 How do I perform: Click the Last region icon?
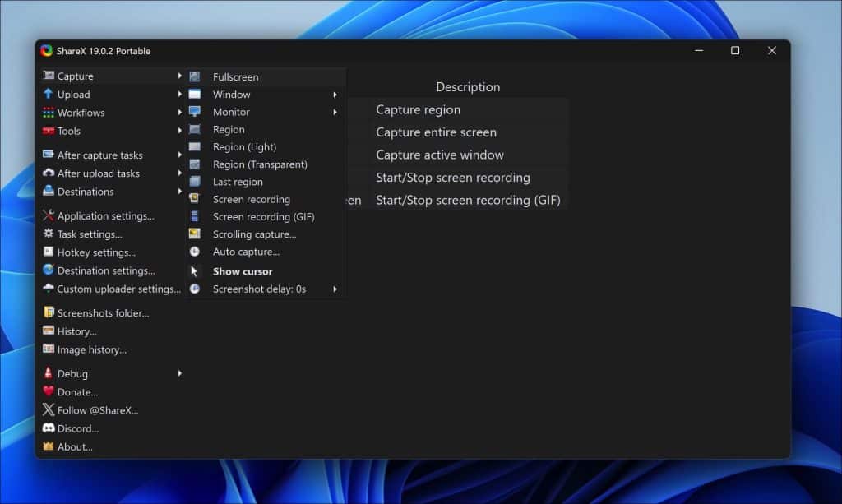coord(195,182)
